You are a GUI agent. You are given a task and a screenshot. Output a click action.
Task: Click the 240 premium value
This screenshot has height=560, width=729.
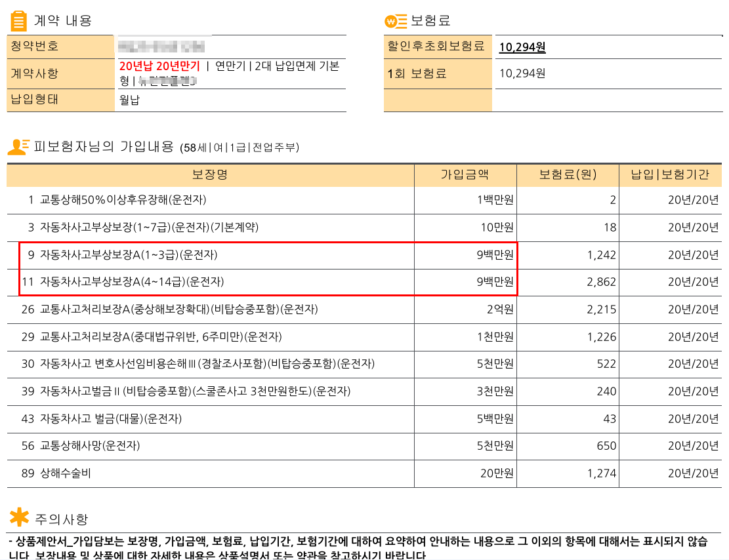[x=606, y=391]
